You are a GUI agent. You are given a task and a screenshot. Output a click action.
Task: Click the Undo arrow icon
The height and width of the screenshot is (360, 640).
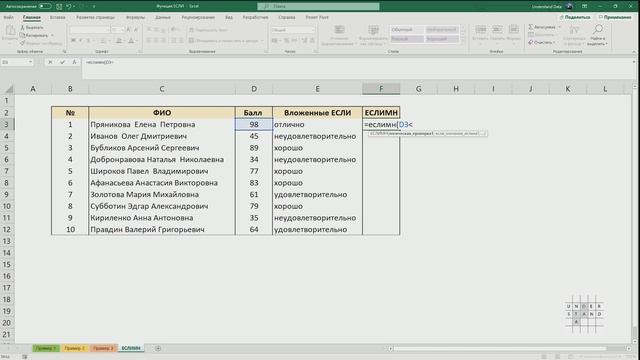(x=69, y=6)
